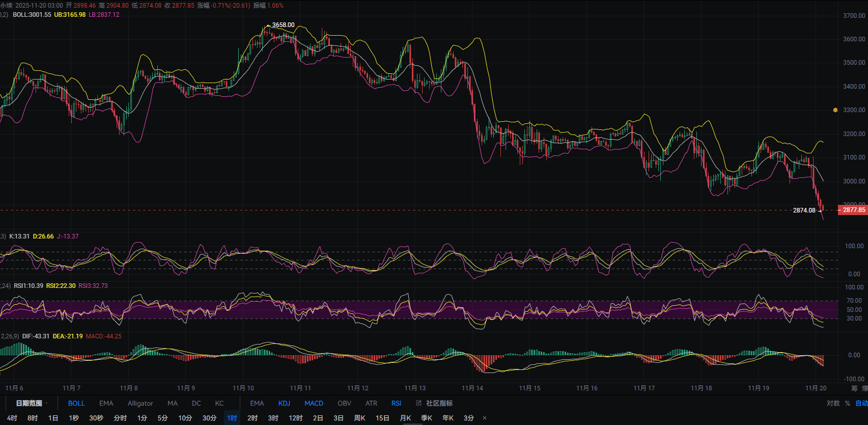Toggle the BOLL main indicator
The image size is (868, 425).
[x=76, y=403]
